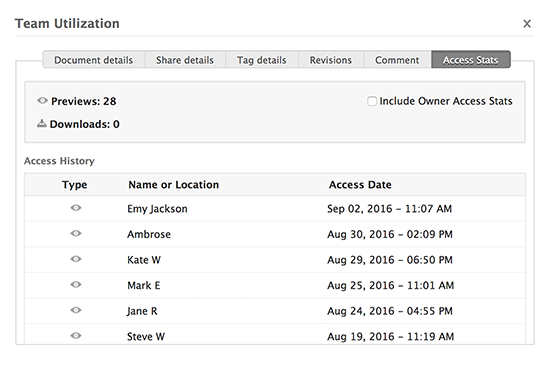Enable Include Owner Access Stats checkbox
The image size is (550, 365).
(x=371, y=101)
